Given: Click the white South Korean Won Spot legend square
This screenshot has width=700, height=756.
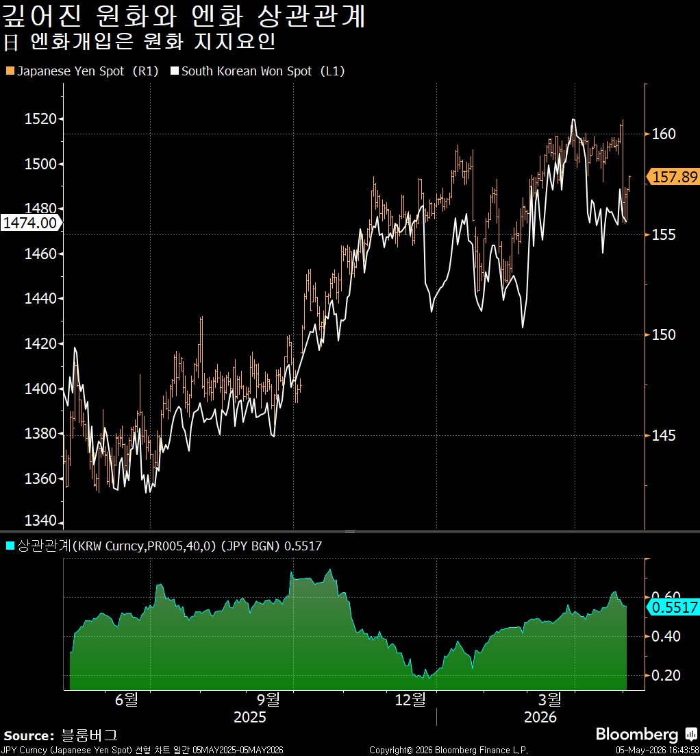Looking at the screenshot, I should (175, 71).
